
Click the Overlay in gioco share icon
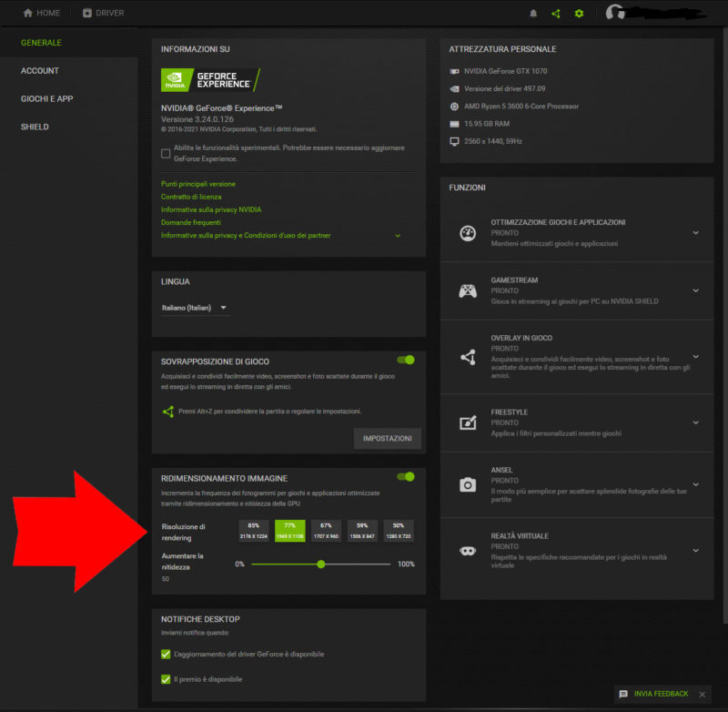click(467, 358)
